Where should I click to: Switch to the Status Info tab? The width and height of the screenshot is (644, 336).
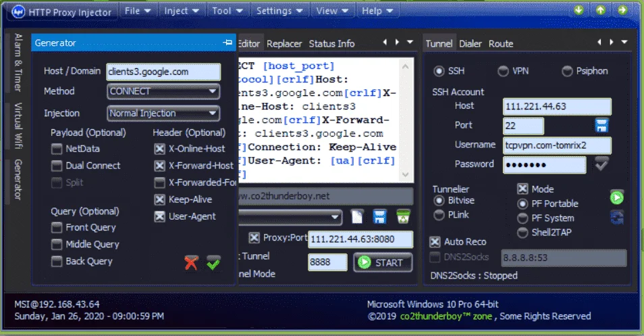click(x=332, y=43)
